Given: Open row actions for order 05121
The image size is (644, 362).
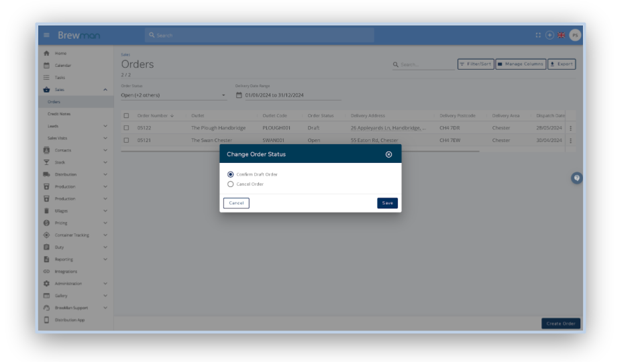Looking at the screenshot, I should pyautogui.click(x=570, y=141).
